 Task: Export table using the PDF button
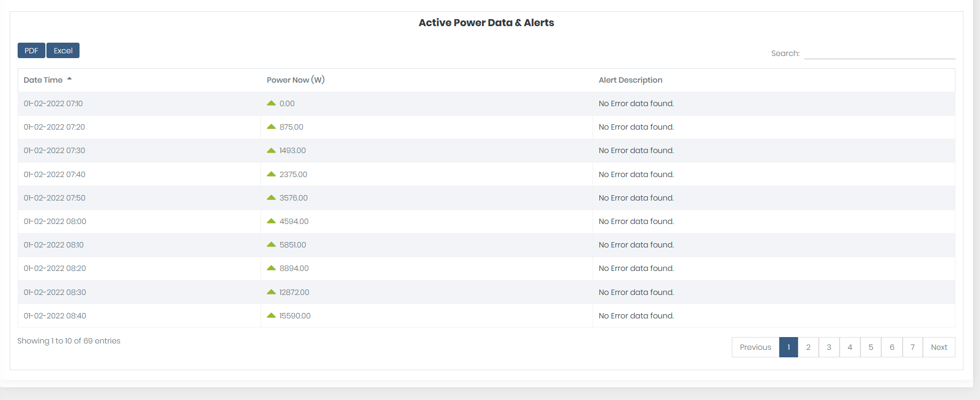[x=31, y=51]
